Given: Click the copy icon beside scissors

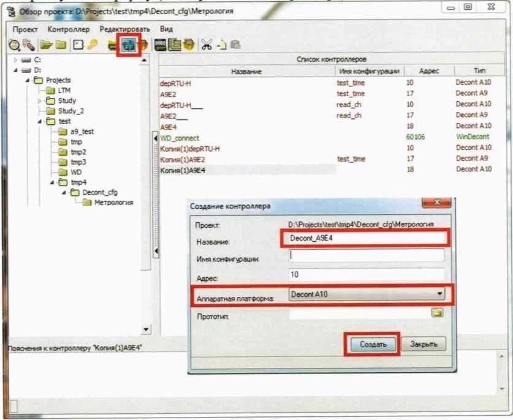Looking at the screenshot, I should point(222,45).
